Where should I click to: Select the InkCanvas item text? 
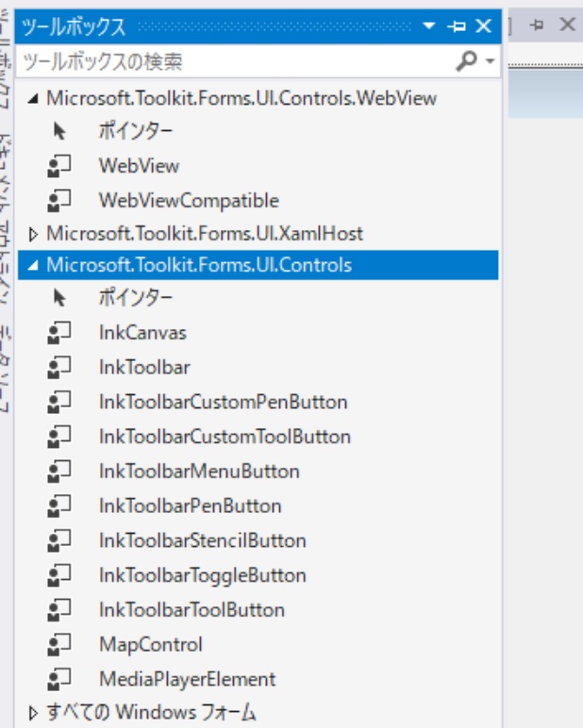(x=142, y=333)
